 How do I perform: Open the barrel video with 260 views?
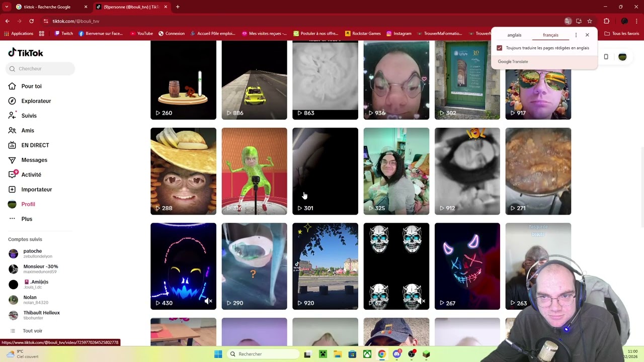pyautogui.click(x=183, y=80)
